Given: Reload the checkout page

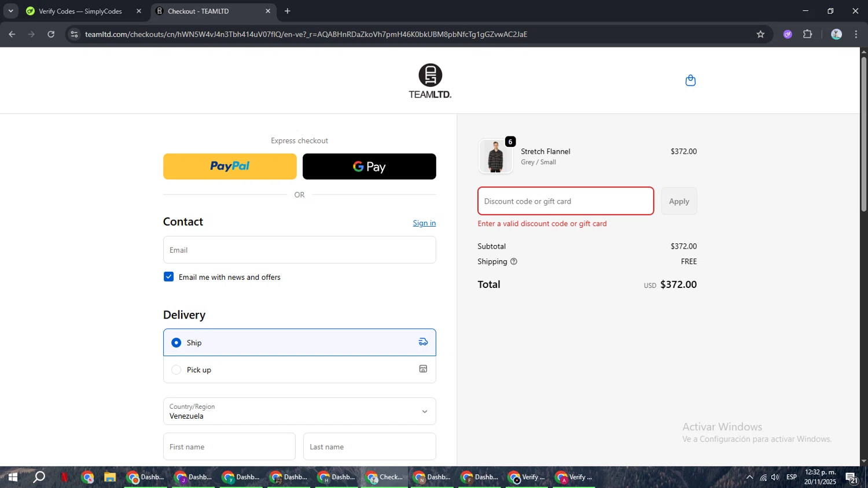Looking at the screenshot, I should coord(51,34).
